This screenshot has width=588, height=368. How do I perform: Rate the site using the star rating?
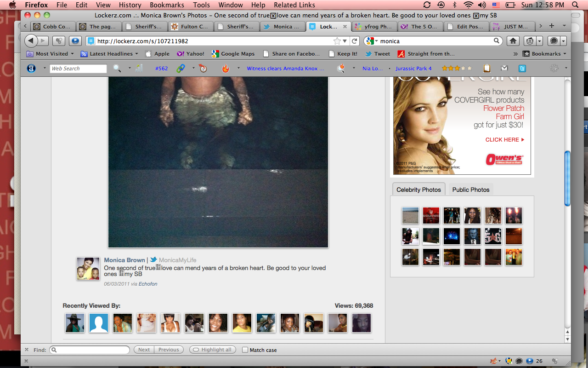point(456,69)
